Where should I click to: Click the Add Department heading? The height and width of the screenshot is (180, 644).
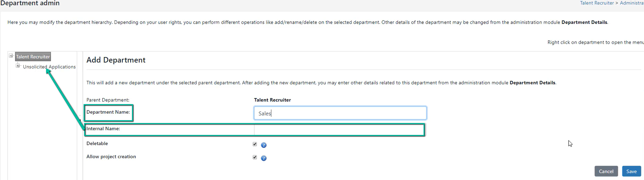(x=116, y=60)
